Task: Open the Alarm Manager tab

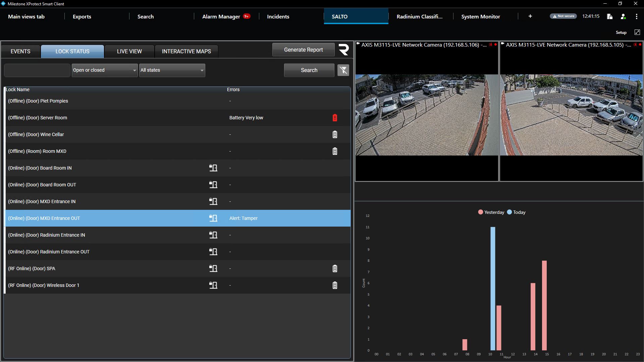Action: point(221,16)
